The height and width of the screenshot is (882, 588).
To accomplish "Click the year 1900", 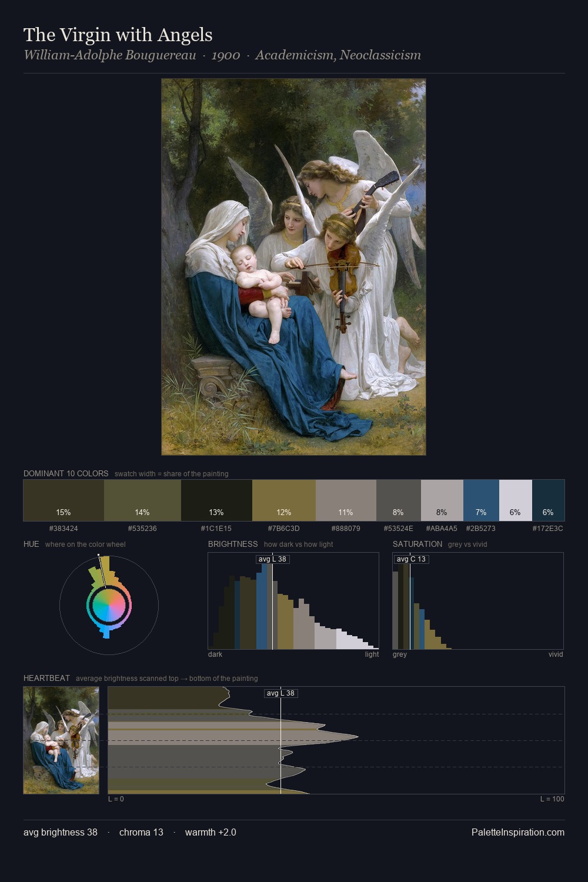I will click(226, 55).
